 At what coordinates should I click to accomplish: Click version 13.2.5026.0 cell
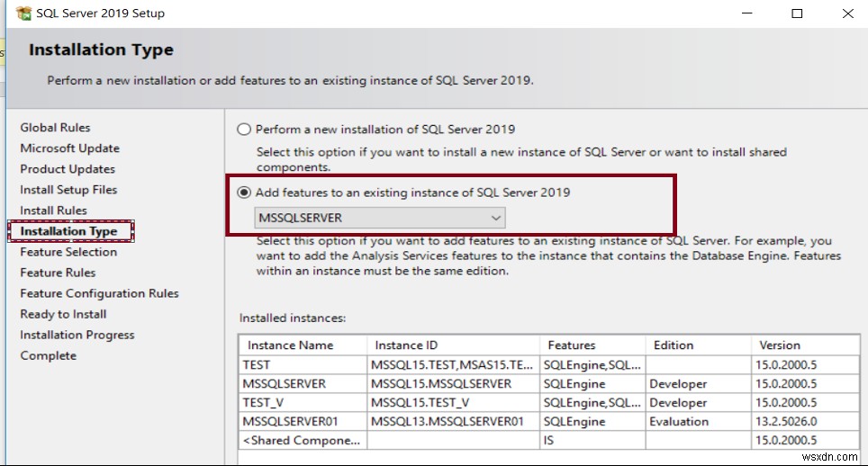click(806, 421)
